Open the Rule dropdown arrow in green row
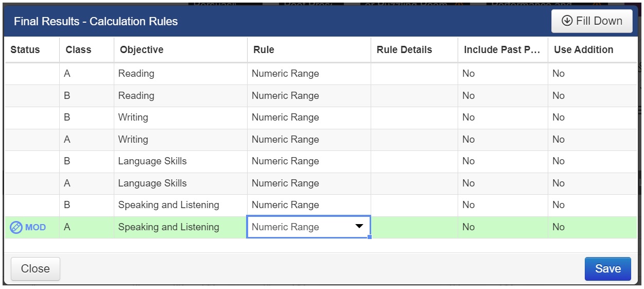Viewport: 644px width, 289px height. pyautogui.click(x=359, y=227)
